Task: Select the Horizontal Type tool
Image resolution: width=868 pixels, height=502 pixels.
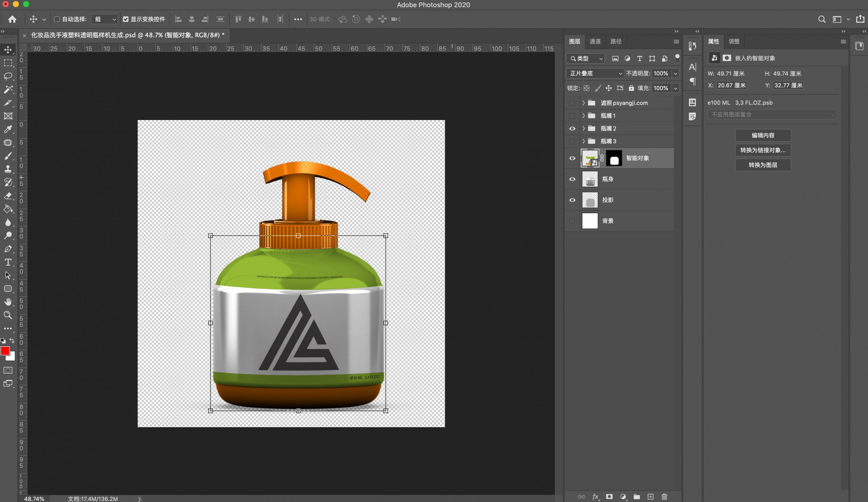Action: (x=8, y=262)
